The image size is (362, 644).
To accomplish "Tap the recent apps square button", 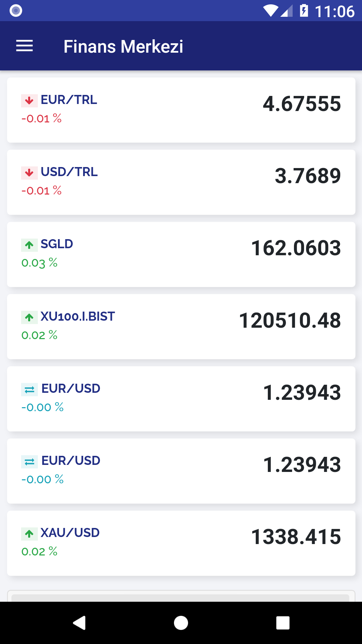I will 283,623.
